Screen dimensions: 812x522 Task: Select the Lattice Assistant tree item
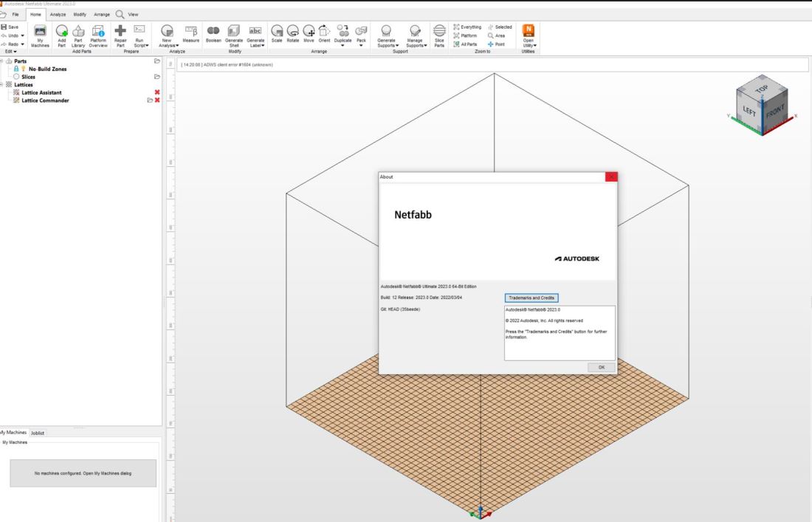click(41, 92)
